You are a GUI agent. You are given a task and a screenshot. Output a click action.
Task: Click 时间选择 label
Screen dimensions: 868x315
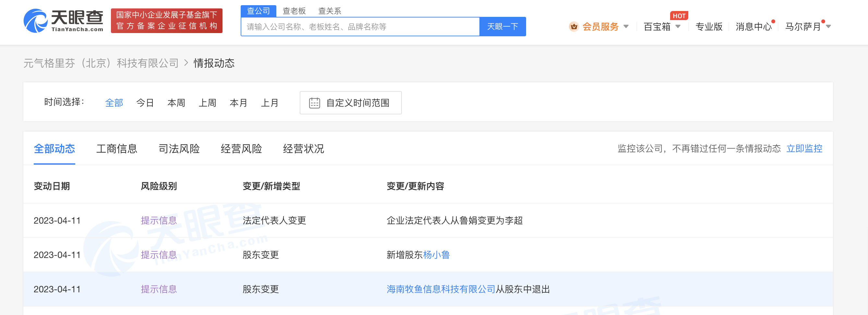[x=64, y=102]
